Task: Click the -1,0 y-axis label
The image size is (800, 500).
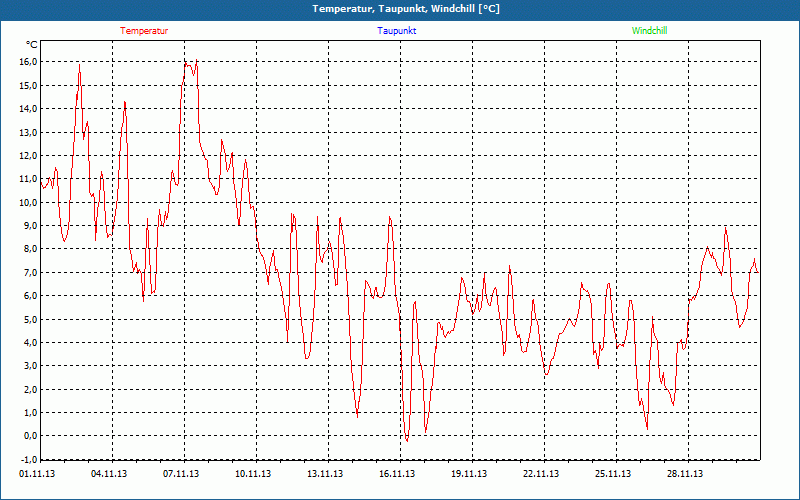Action: 29,459
